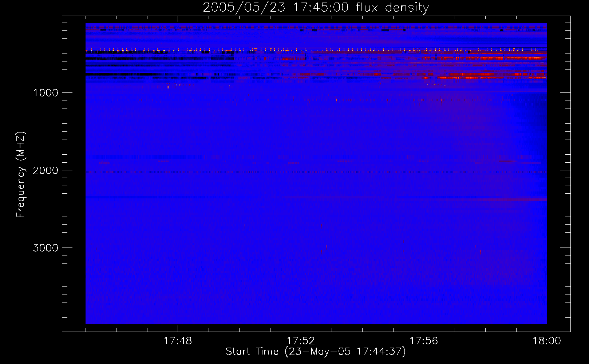Click the '18:00' time tick label

(x=547, y=341)
